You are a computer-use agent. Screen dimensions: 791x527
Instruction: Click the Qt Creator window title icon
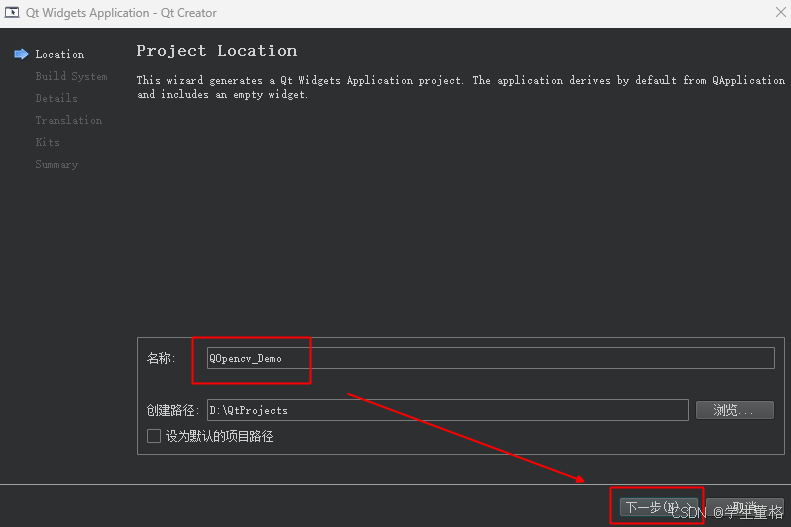12,13
